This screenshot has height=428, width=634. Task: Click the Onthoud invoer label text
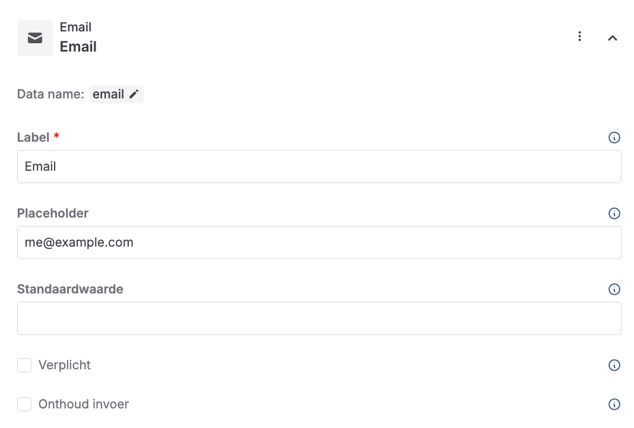click(83, 404)
